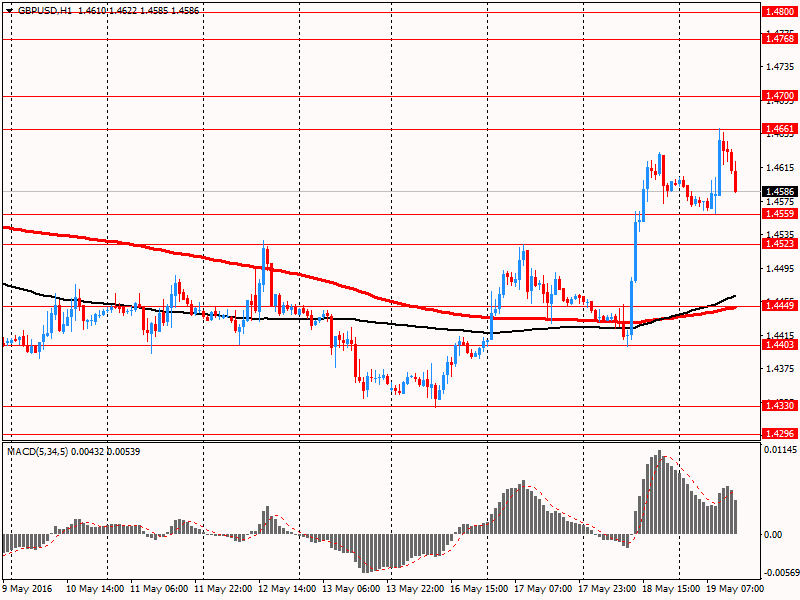The height and width of the screenshot is (600, 800).
Task: Click the 1.4449 red price level label
Action: tap(780, 306)
